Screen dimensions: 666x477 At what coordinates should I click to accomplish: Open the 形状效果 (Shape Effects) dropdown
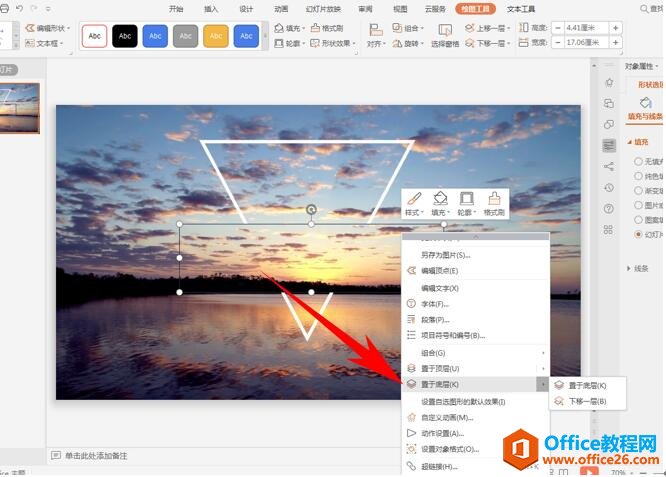click(333, 43)
